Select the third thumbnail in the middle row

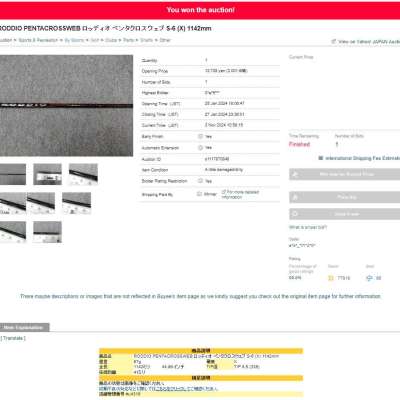76,203
